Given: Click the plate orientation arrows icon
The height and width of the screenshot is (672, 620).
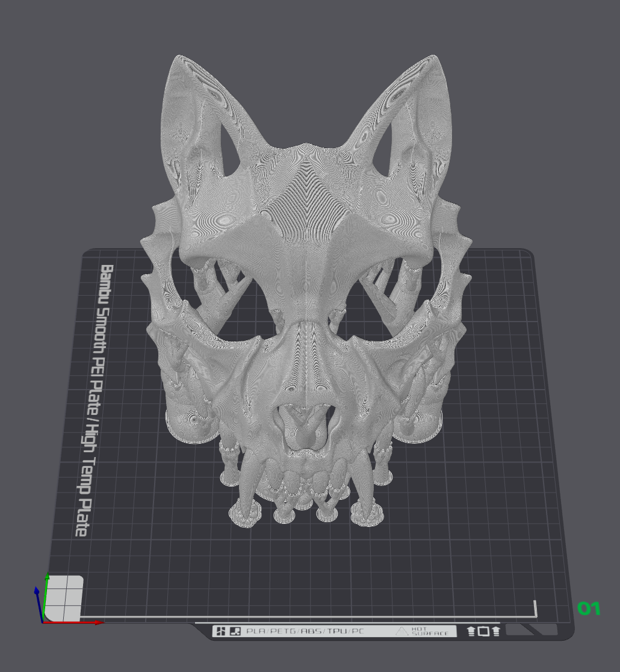Looking at the screenshot, I should coord(483,631).
